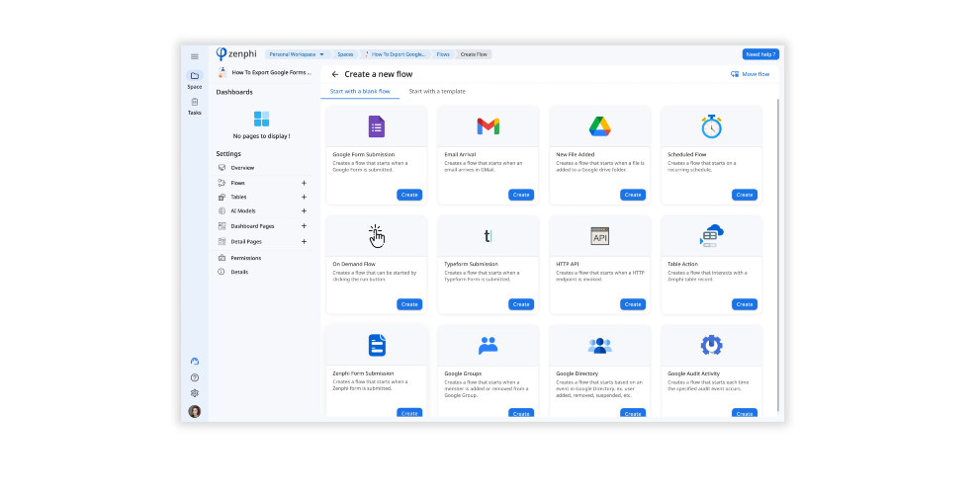Click the Google Groups people icon
The width and height of the screenshot is (980, 494).
tap(489, 346)
